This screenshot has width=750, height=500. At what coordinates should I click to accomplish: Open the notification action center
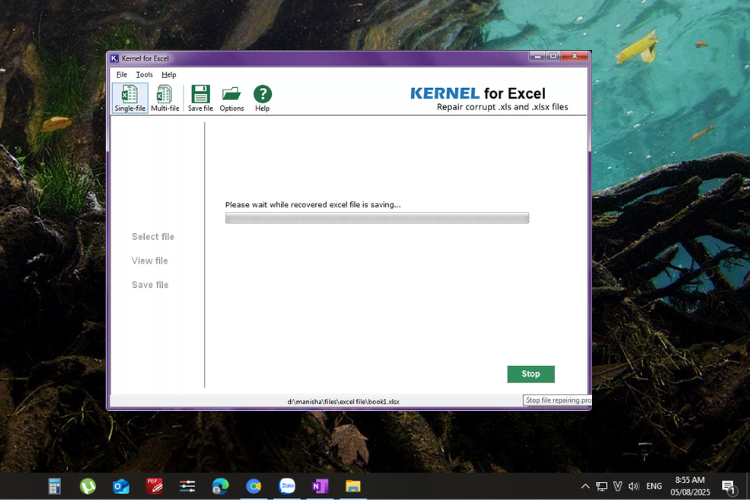pos(728,487)
